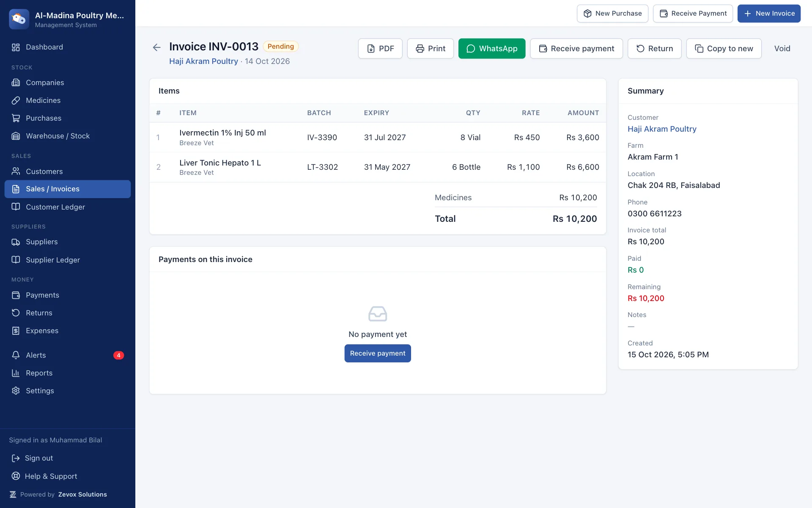
Task: Click the Suppliers truck icon
Action: click(x=16, y=242)
